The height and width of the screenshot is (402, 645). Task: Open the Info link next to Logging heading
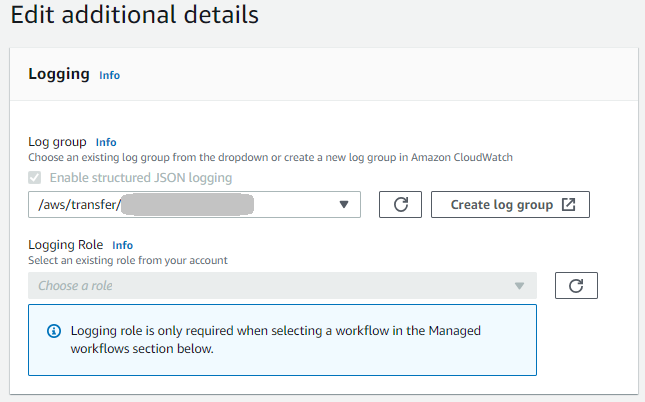pyautogui.click(x=109, y=75)
